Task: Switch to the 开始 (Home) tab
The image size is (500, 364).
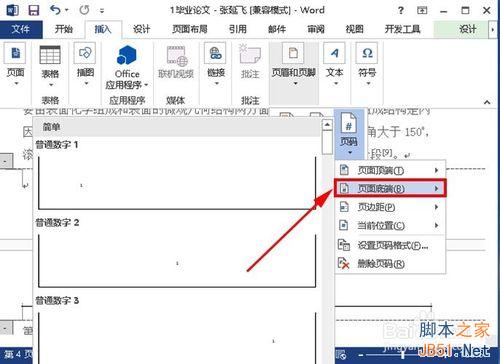Action: click(64, 29)
